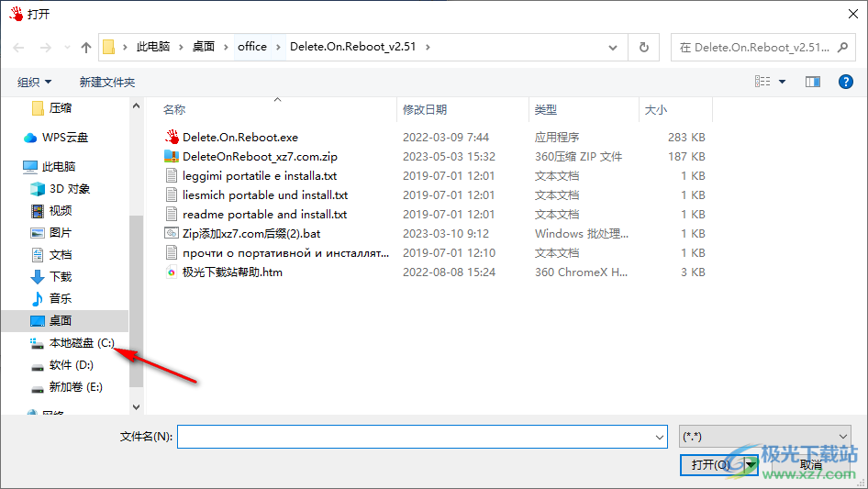Select the 极光下载站帮助.htm browser icon
This screenshot has height=489, width=868.
coord(172,272)
